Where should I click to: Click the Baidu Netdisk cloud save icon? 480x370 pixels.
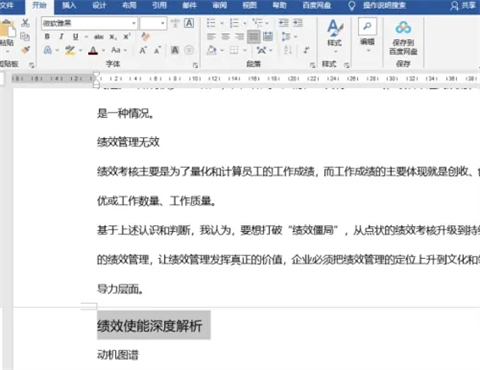tap(403, 28)
